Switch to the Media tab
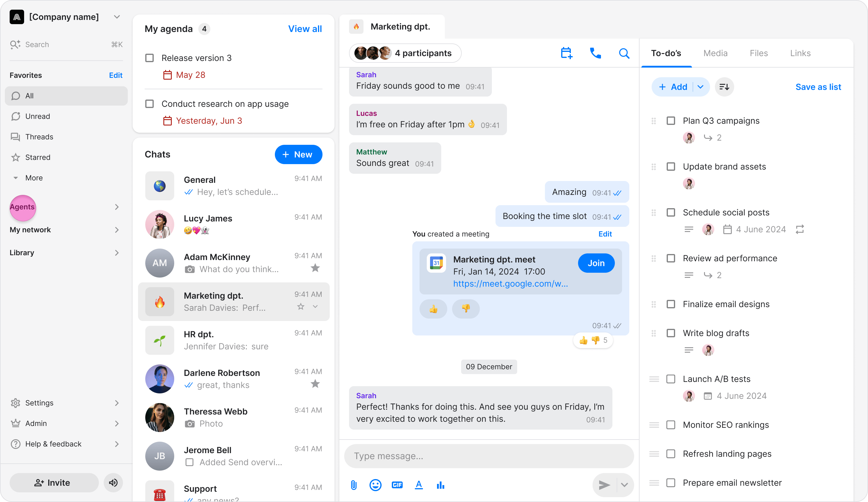This screenshot has width=868, height=502. [x=715, y=53]
